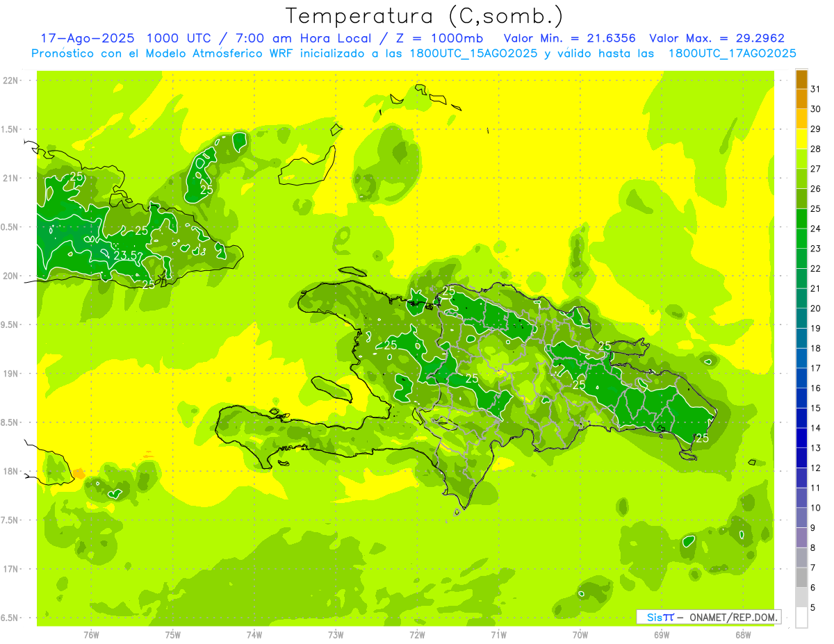Image resolution: width=834 pixels, height=644 pixels.
Task: Click the "71W" longitude label
Action: tap(498, 635)
